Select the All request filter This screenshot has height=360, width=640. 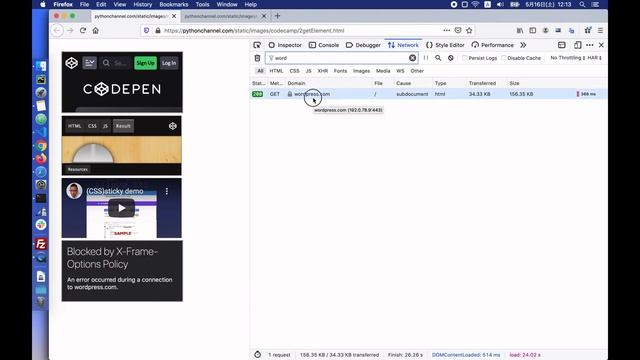pyautogui.click(x=260, y=71)
